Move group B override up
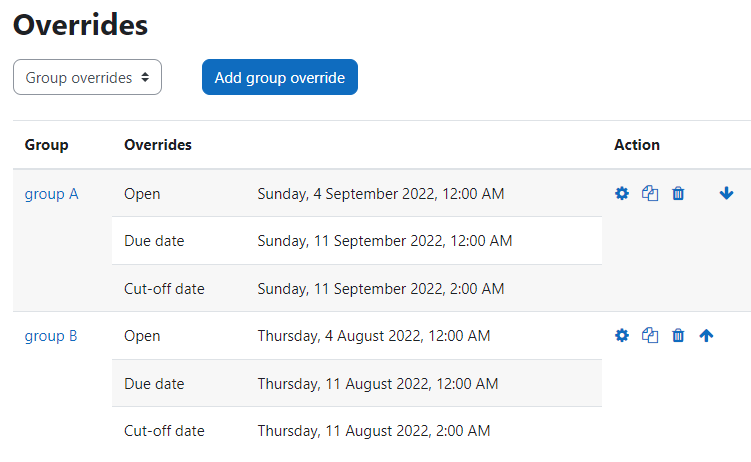 click(x=706, y=336)
